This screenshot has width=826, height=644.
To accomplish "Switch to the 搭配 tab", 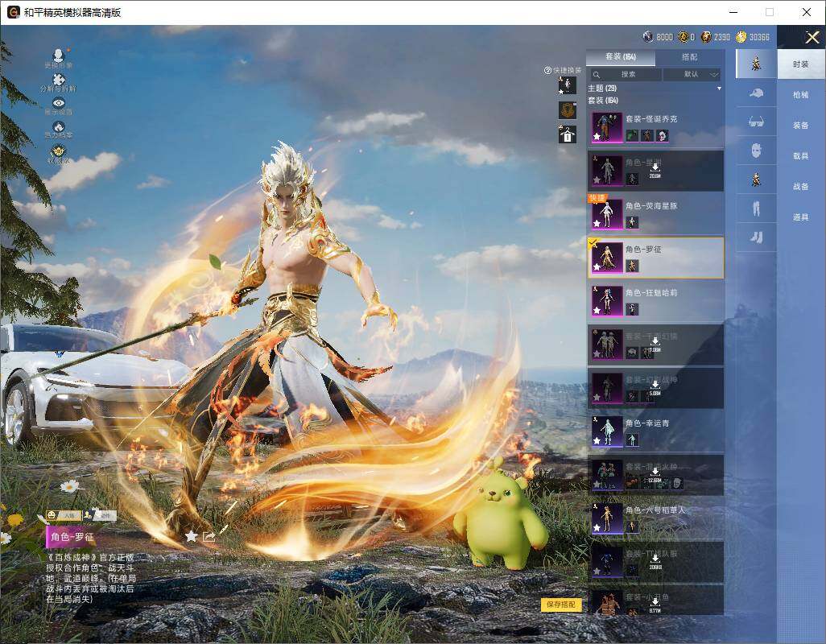I will point(690,57).
